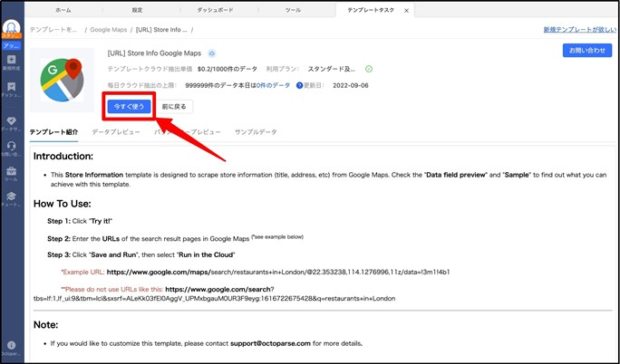The height and width of the screenshot is (364, 620).
Task: Click the "How To Use:" heading
Action: [x=62, y=204]
